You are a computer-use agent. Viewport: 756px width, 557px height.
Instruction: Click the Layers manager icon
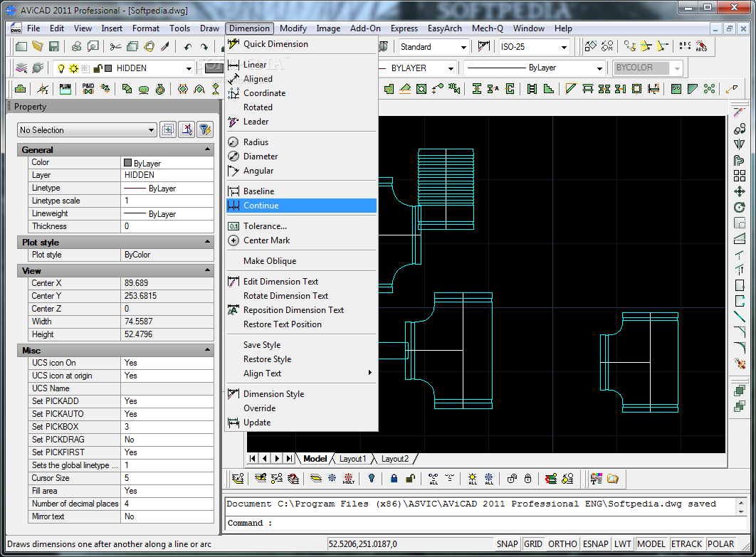click(21, 68)
